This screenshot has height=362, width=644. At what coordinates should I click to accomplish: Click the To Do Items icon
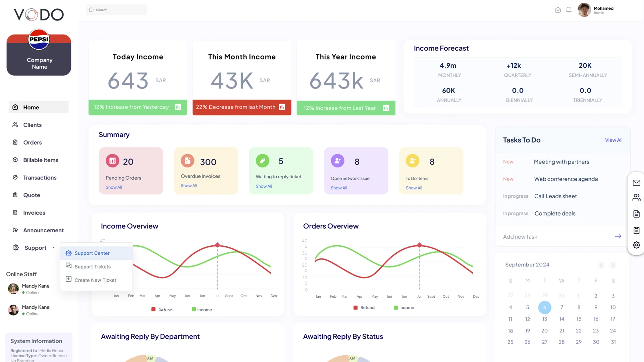(x=413, y=161)
